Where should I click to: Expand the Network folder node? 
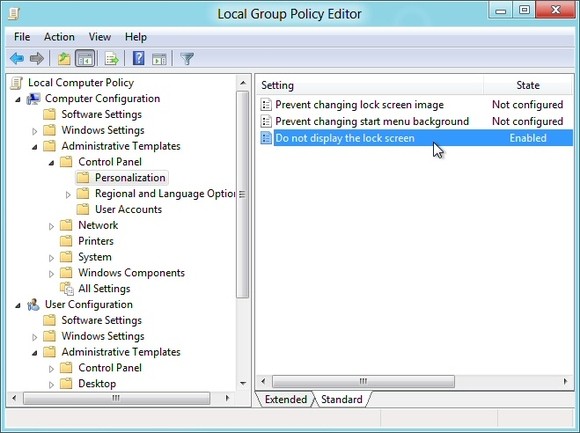(51, 226)
